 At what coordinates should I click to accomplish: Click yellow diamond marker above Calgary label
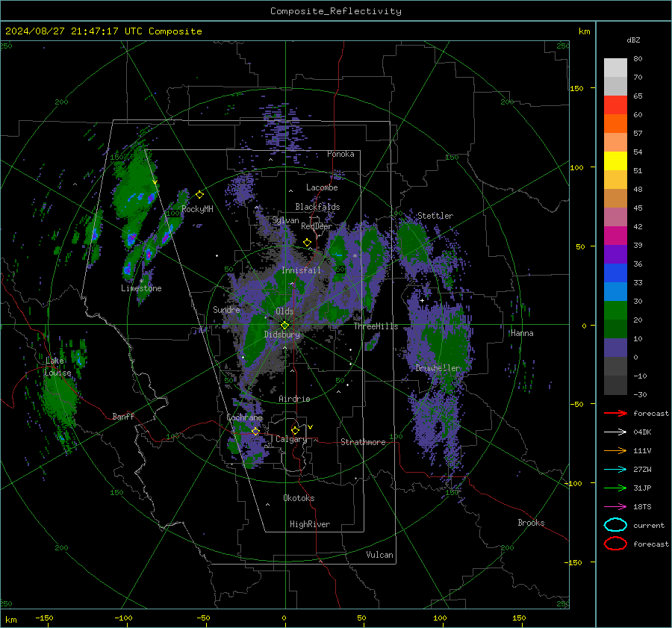[295, 430]
